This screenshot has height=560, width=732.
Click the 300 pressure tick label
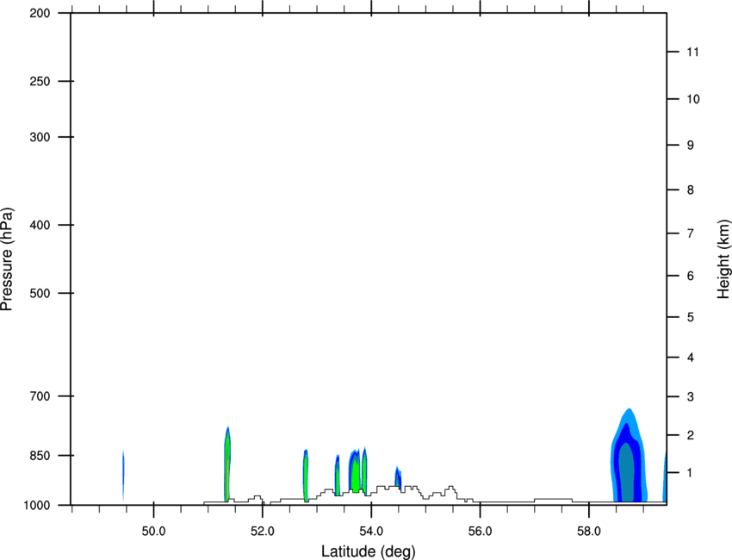tap(40, 137)
